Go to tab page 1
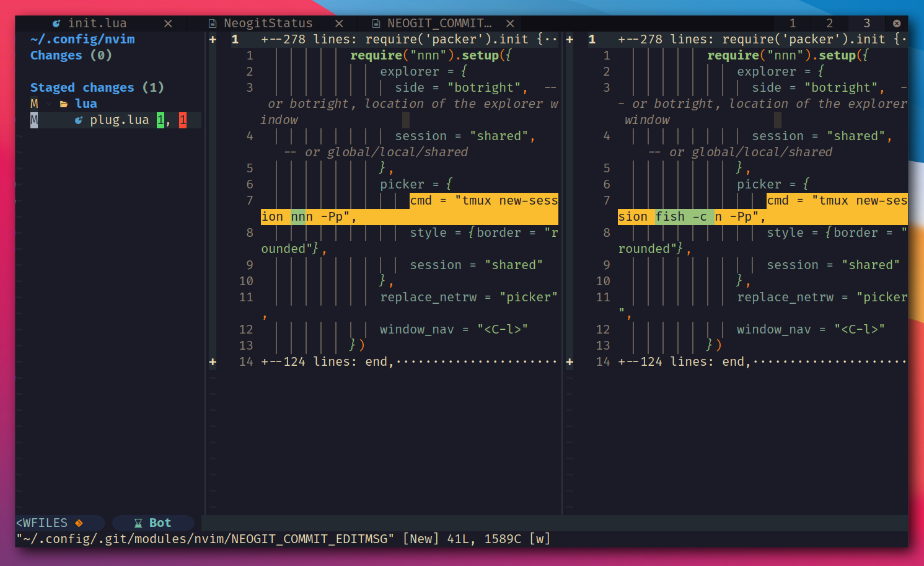The height and width of the screenshot is (566, 924). point(793,24)
